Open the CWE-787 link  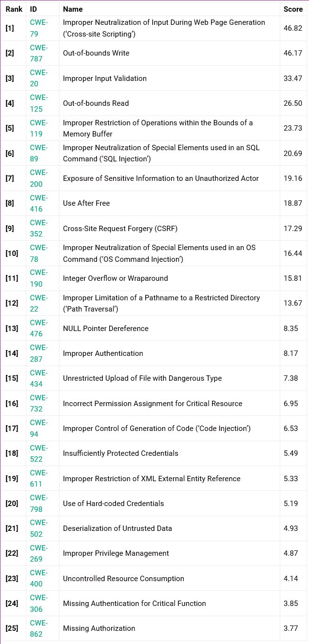(39, 53)
